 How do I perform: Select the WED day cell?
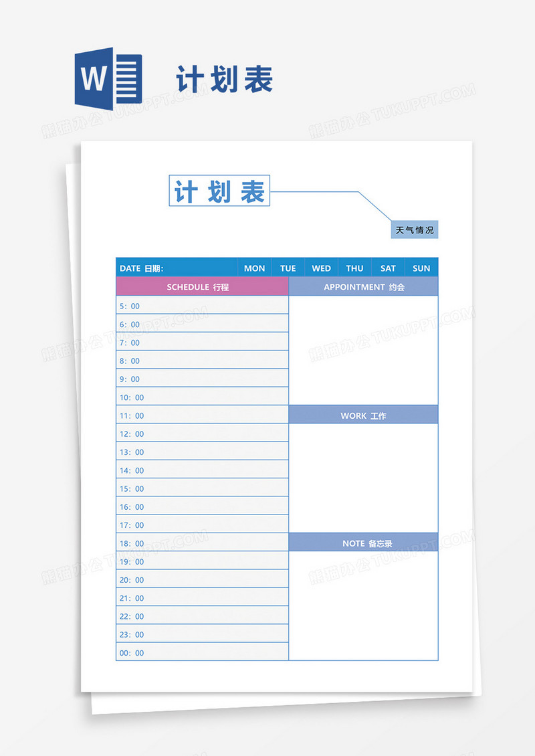322,268
